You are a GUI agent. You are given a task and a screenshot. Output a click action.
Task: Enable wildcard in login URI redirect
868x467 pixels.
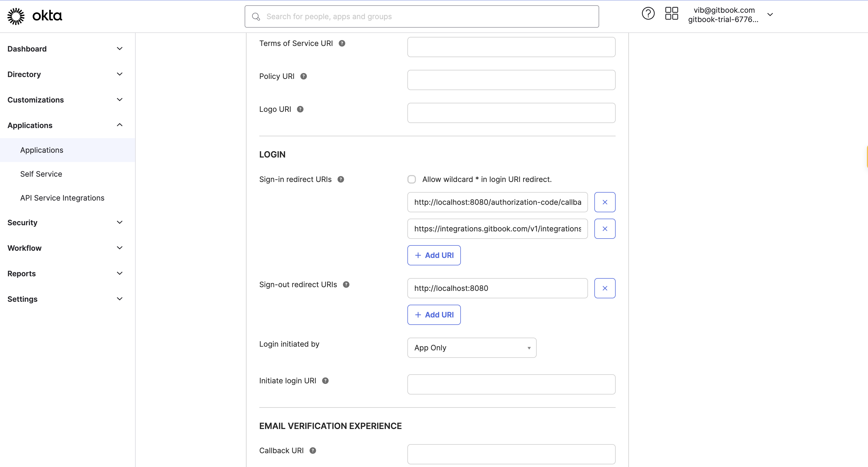pos(412,179)
